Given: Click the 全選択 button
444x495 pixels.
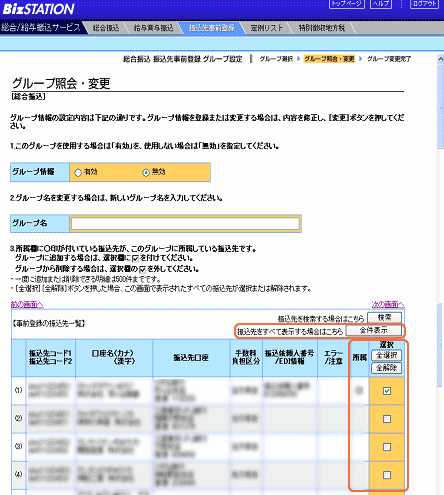Looking at the screenshot, I should pyautogui.click(x=386, y=355).
